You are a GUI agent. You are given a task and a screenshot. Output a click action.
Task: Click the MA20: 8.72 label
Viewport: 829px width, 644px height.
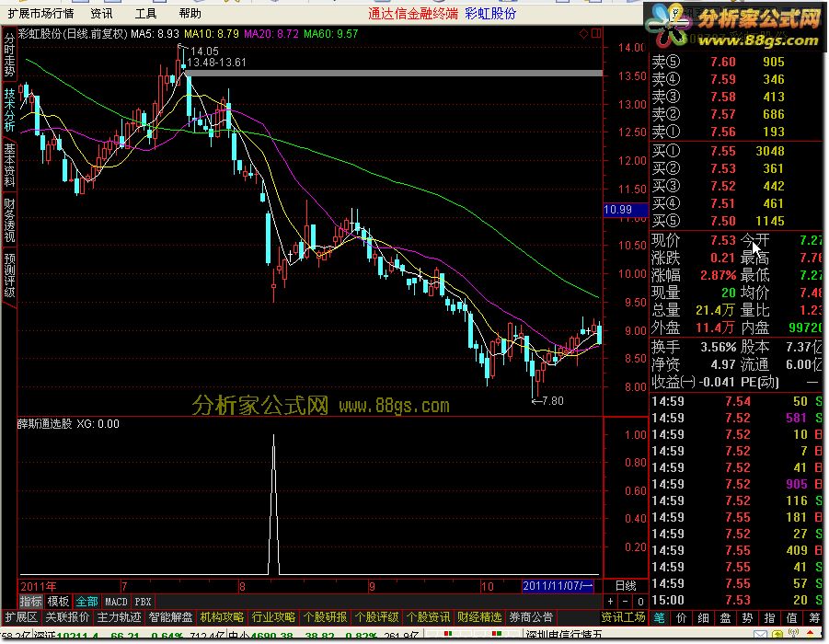click(271, 34)
